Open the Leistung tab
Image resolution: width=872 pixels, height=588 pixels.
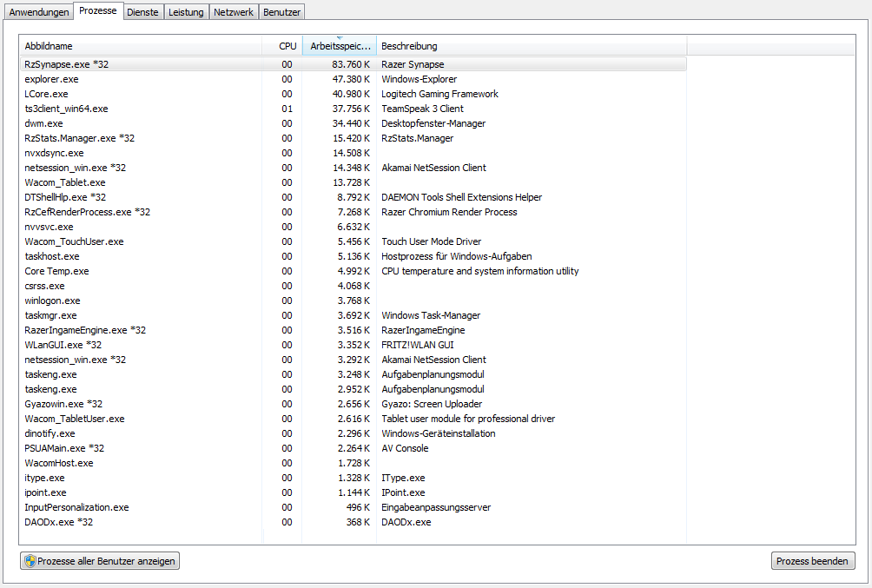point(186,11)
